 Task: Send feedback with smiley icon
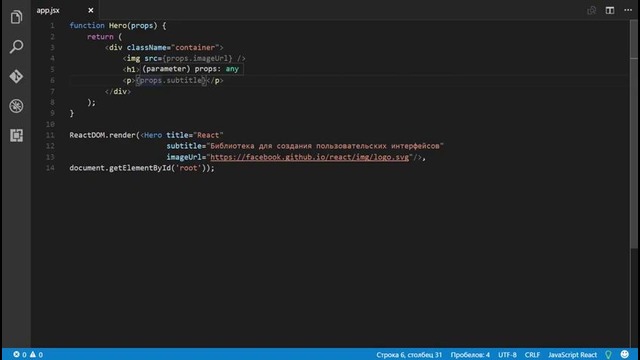(x=624, y=354)
